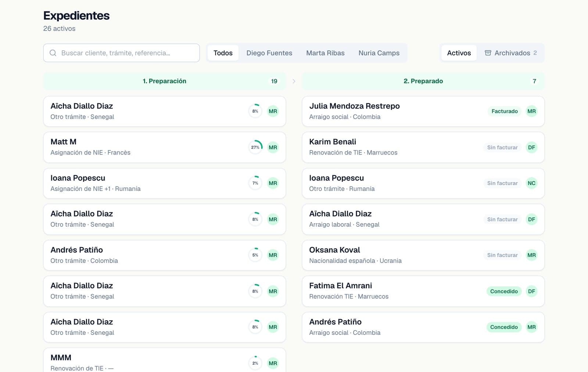Click the Facturado badge on Julia Mendoza

pos(505,111)
